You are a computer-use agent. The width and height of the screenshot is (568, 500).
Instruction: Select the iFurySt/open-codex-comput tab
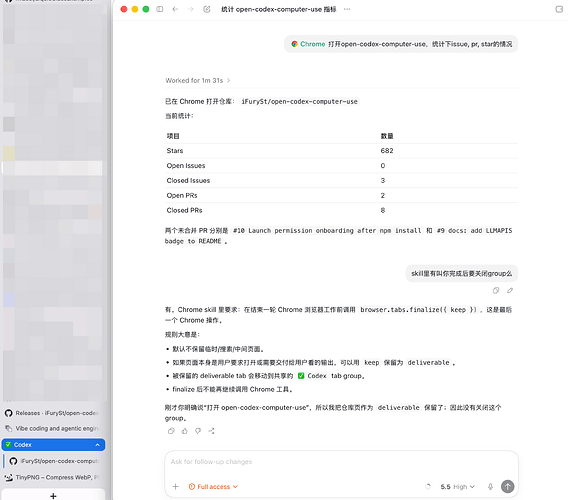[54, 461]
